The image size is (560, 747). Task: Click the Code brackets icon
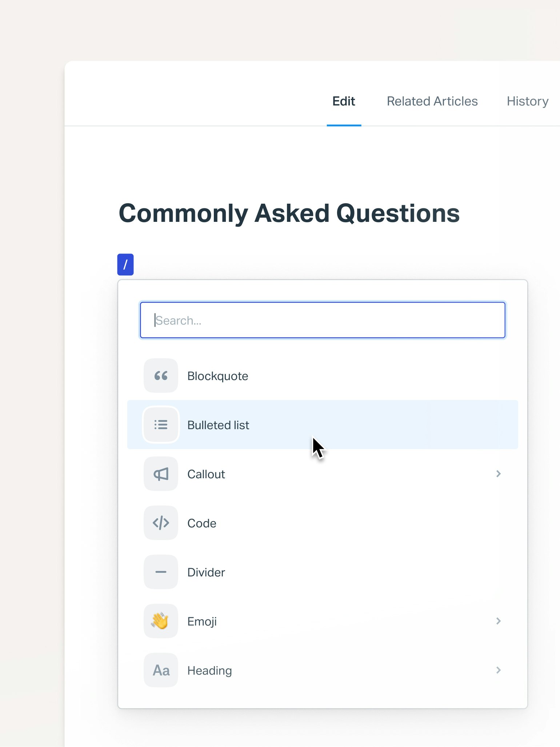[161, 523]
